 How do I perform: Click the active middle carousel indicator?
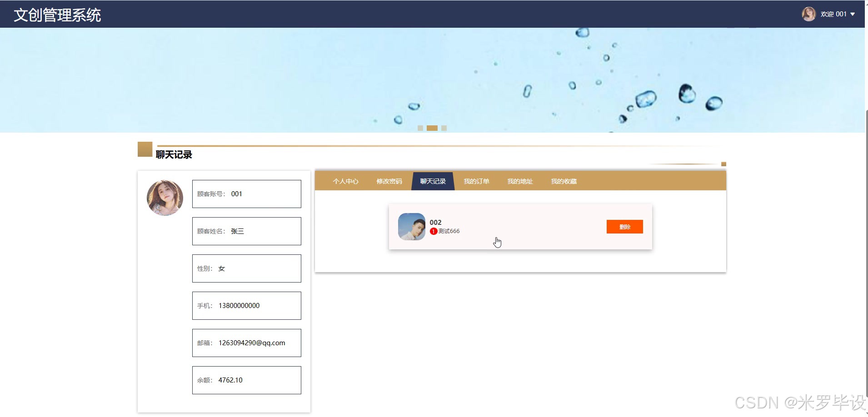click(432, 128)
